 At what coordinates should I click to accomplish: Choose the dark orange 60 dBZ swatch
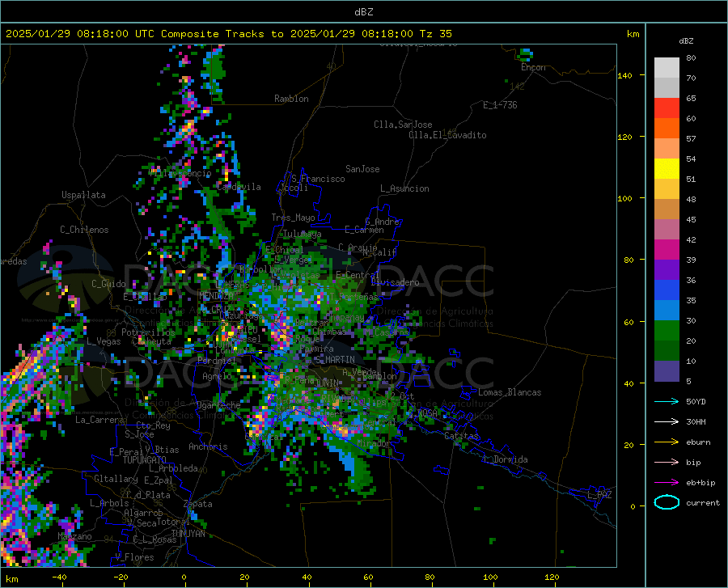coord(667,129)
